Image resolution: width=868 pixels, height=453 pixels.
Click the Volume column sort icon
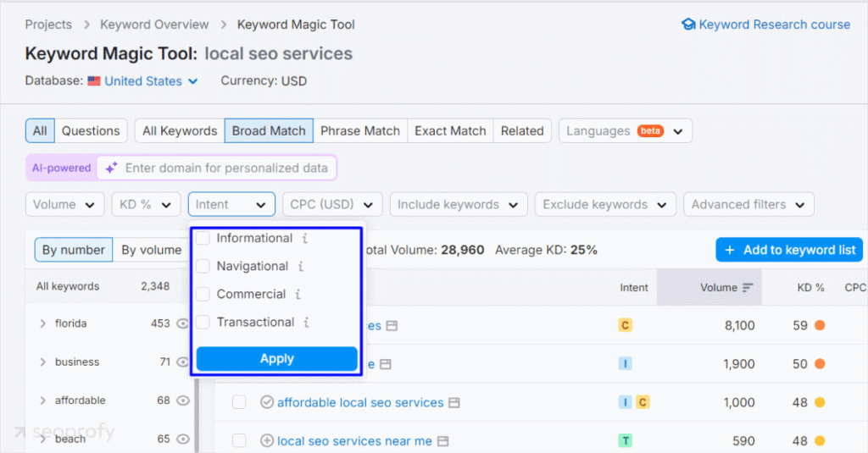pos(748,288)
